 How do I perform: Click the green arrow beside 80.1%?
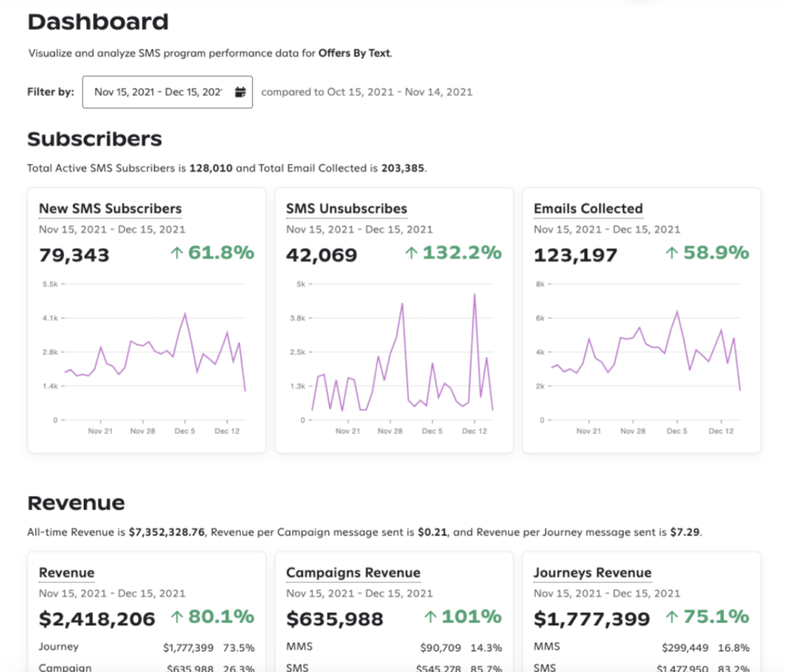pos(177,617)
